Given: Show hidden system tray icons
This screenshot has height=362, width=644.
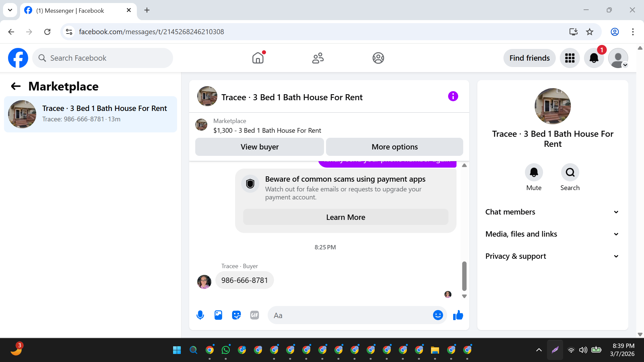Looking at the screenshot, I should point(539,350).
